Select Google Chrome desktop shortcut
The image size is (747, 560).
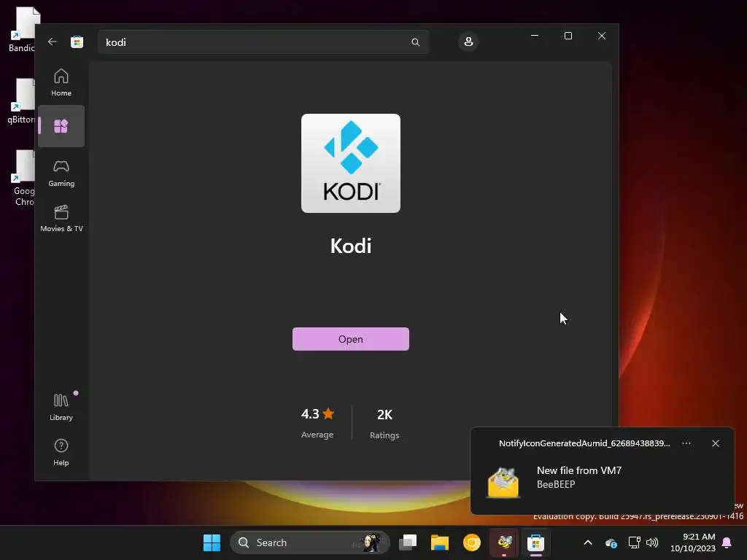[23, 178]
